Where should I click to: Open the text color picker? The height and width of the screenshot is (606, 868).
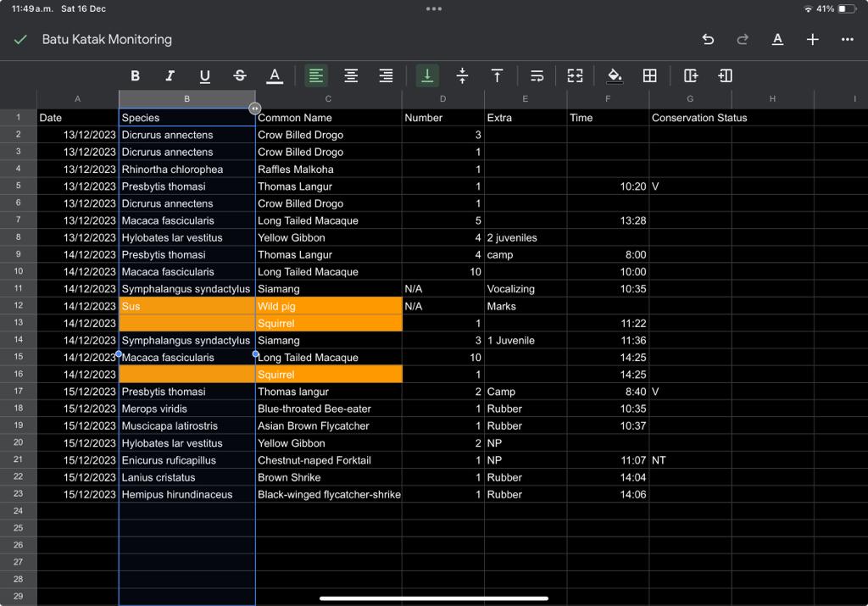pos(275,75)
